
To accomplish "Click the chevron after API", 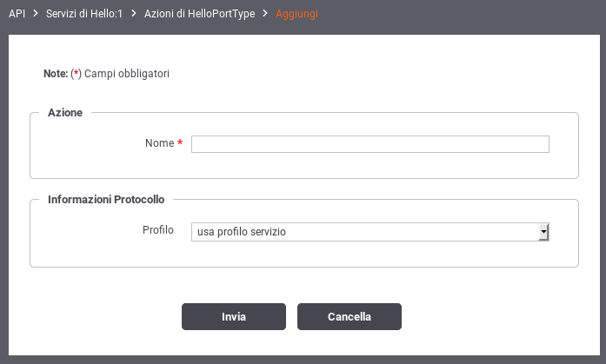I will [36, 14].
